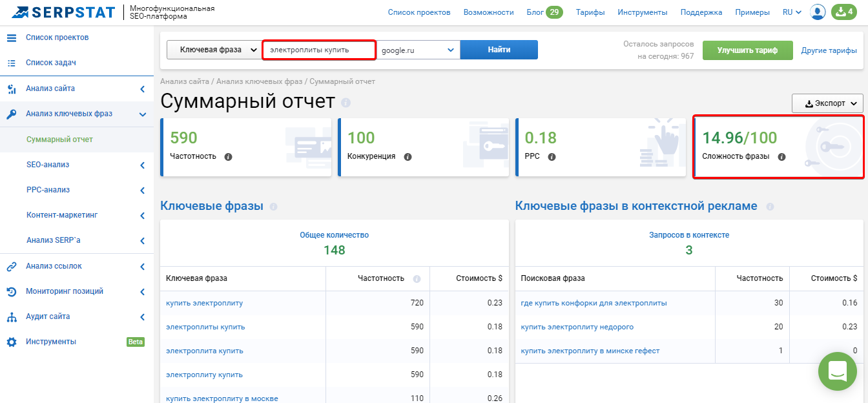
Task: Open keyword электроплиты купить in table
Action: click(x=205, y=327)
